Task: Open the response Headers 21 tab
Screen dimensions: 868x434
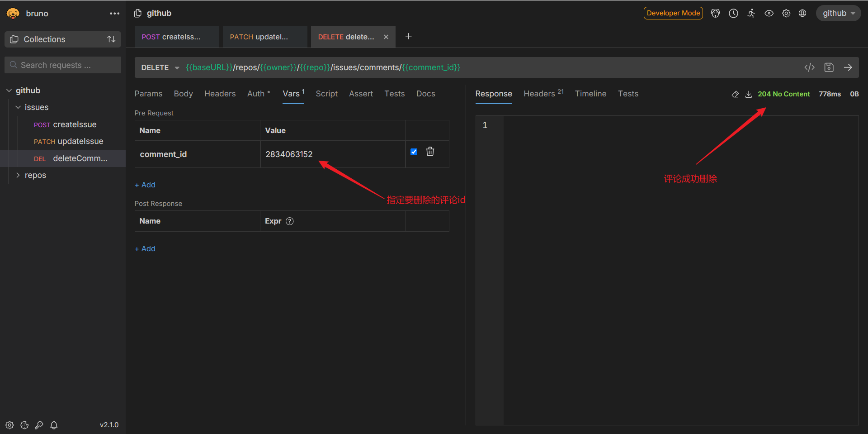Action: tap(543, 93)
